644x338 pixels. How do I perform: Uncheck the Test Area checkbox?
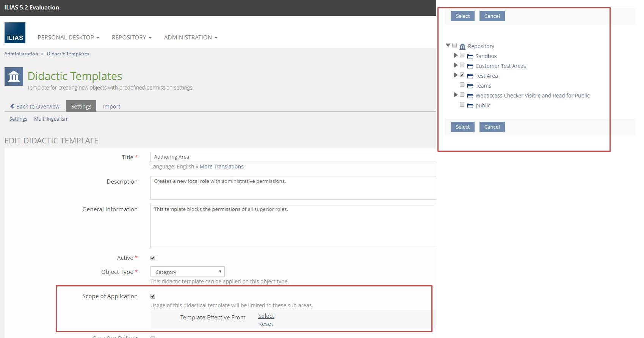point(462,75)
